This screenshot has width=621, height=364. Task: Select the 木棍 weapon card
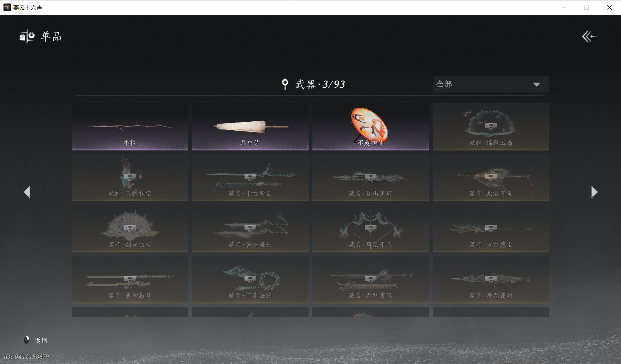point(130,127)
